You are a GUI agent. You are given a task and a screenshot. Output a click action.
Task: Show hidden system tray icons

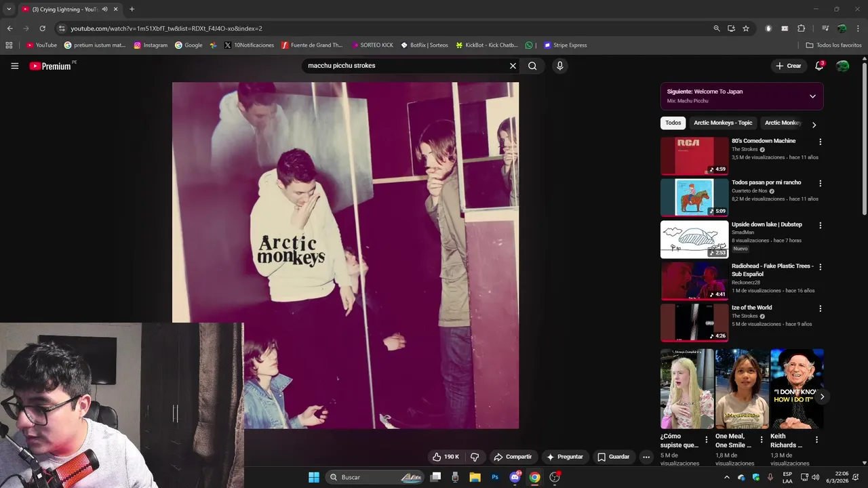click(727, 477)
